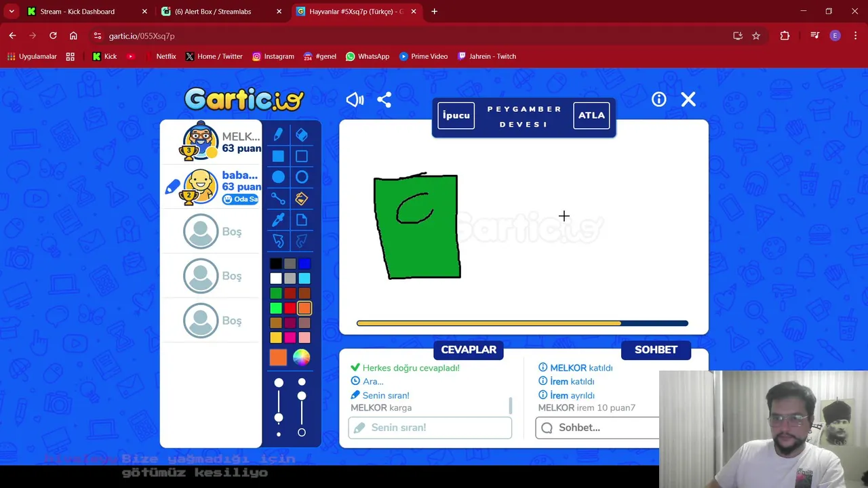Click the Kick bookmark

tap(104, 56)
